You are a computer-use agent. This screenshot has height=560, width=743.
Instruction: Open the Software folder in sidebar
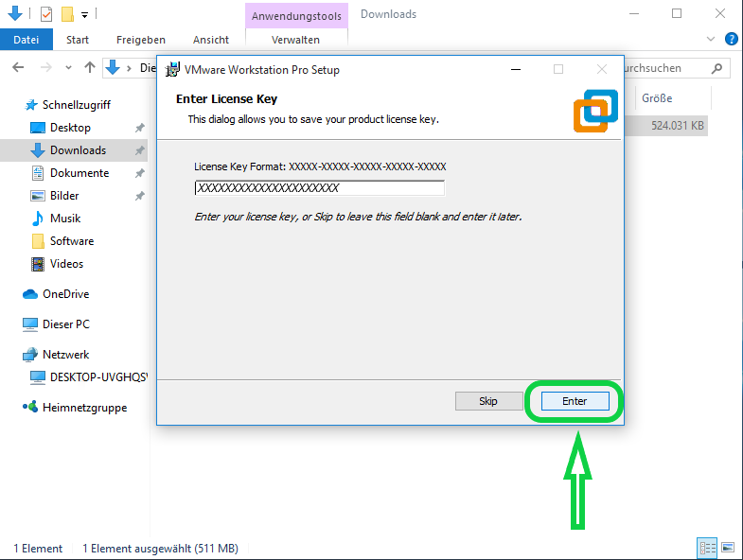coord(62,241)
